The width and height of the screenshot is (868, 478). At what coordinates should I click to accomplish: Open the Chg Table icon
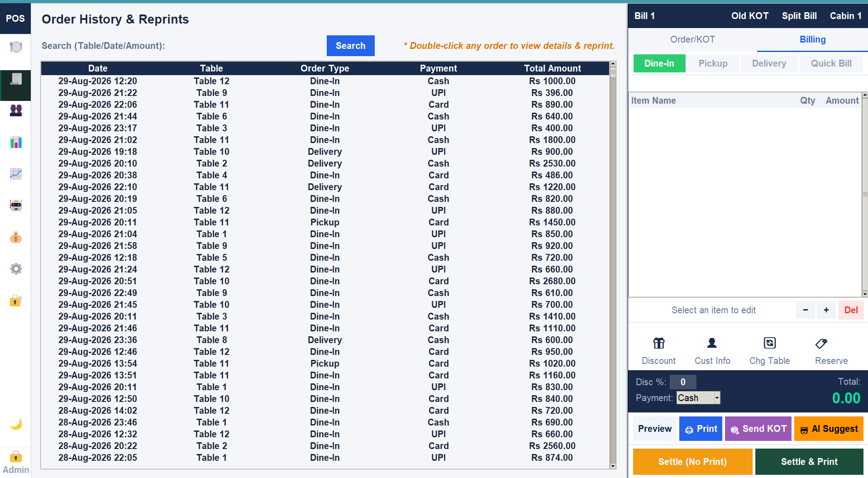point(769,351)
